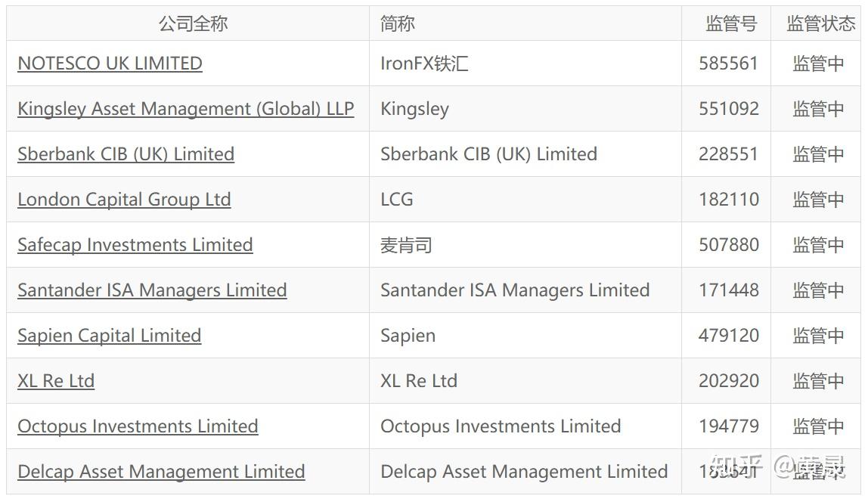The width and height of the screenshot is (868, 502).
Task: Select the regulatory number 507880
Action: 728,245
